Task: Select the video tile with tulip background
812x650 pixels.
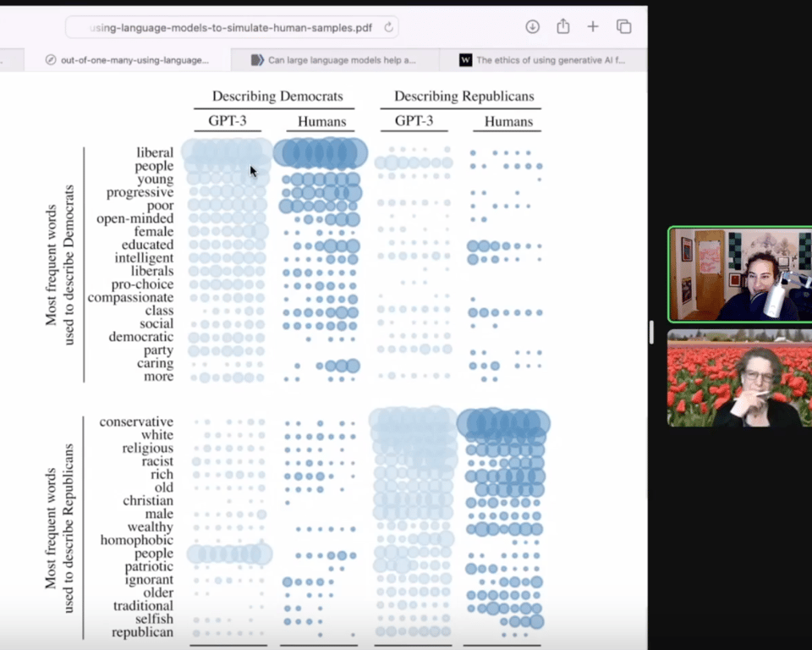Action: [x=738, y=377]
